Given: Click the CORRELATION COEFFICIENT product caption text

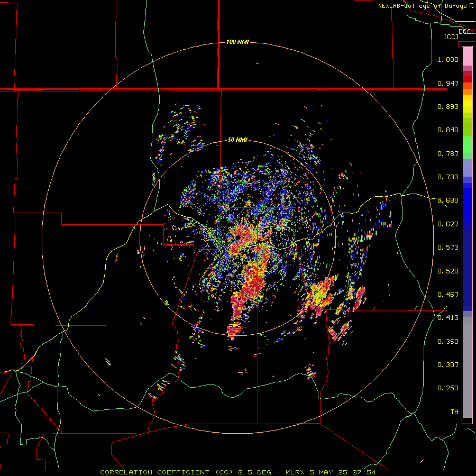Looking at the screenshot, I should 167,472.
